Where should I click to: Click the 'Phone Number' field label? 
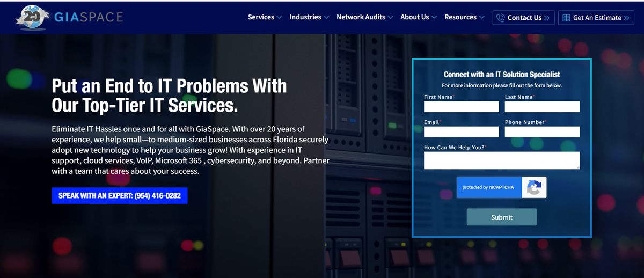coord(525,122)
